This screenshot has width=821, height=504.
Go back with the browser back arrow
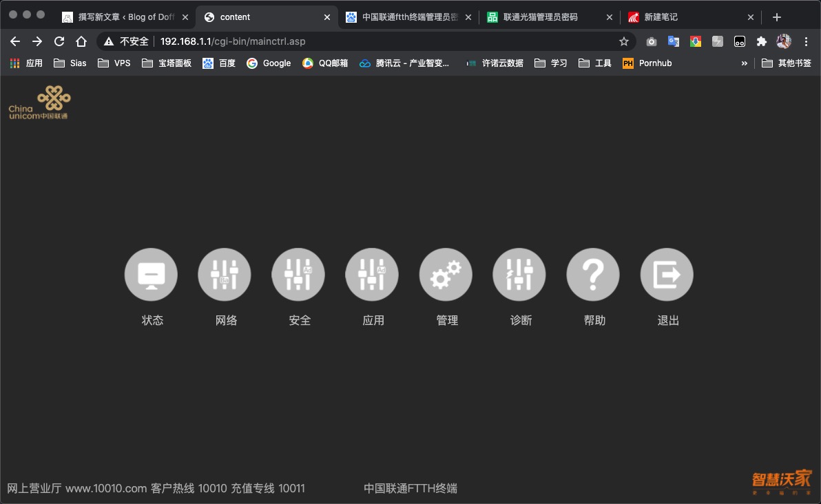[x=15, y=41]
